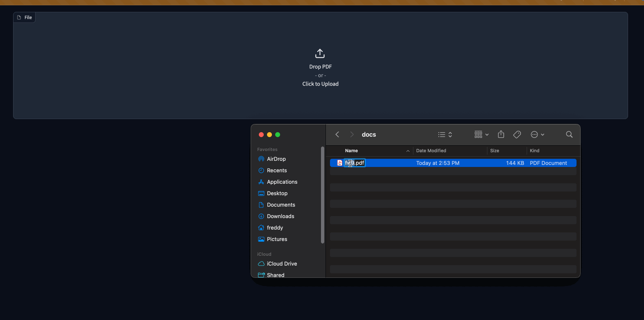
Task: Zoom the Finder window with green button
Action: tap(278, 135)
